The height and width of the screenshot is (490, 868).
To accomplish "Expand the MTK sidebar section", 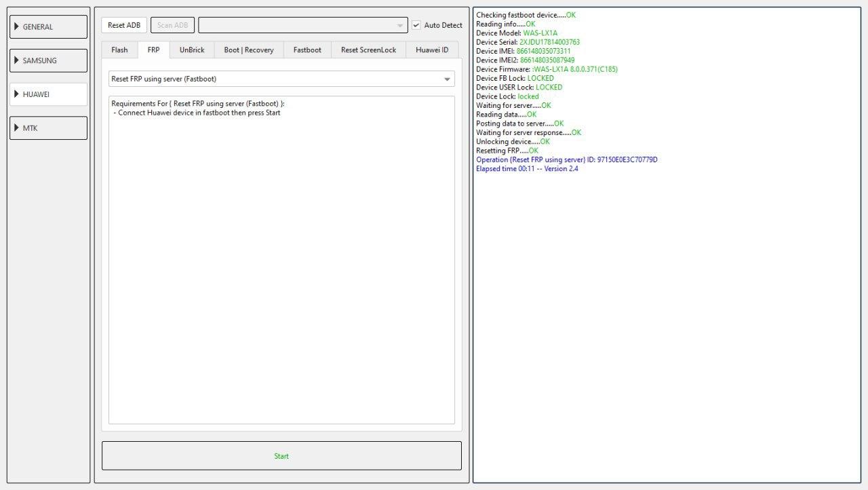I will point(48,128).
